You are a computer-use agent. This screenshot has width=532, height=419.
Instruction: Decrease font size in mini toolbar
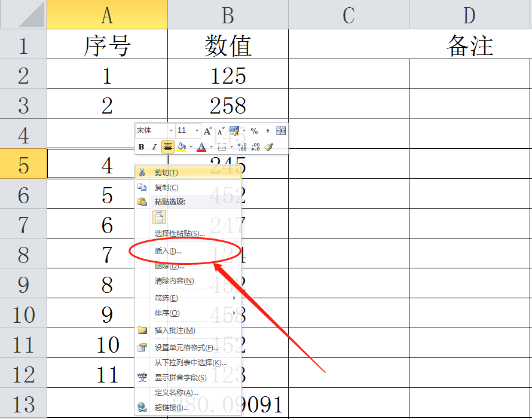tap(221, 131)
